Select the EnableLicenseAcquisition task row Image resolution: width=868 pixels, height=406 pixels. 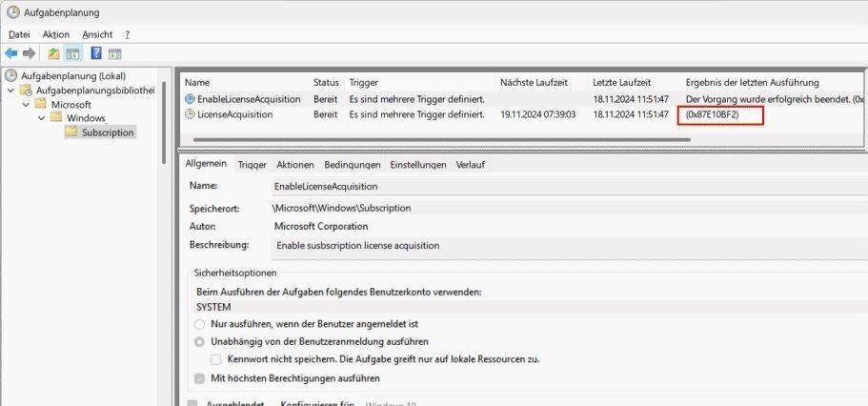coord(521,99)
